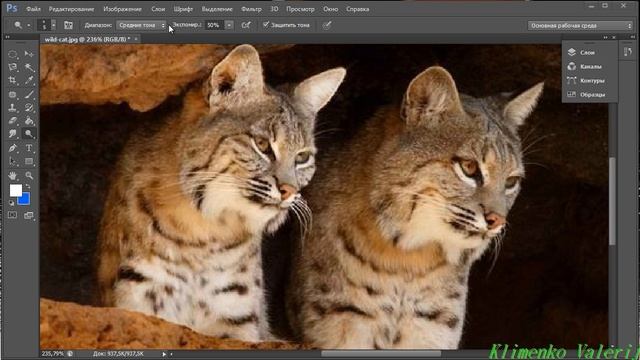This screenshot has height=360, width=640.
Task: Select the Type tool
Action: [29, 148]
